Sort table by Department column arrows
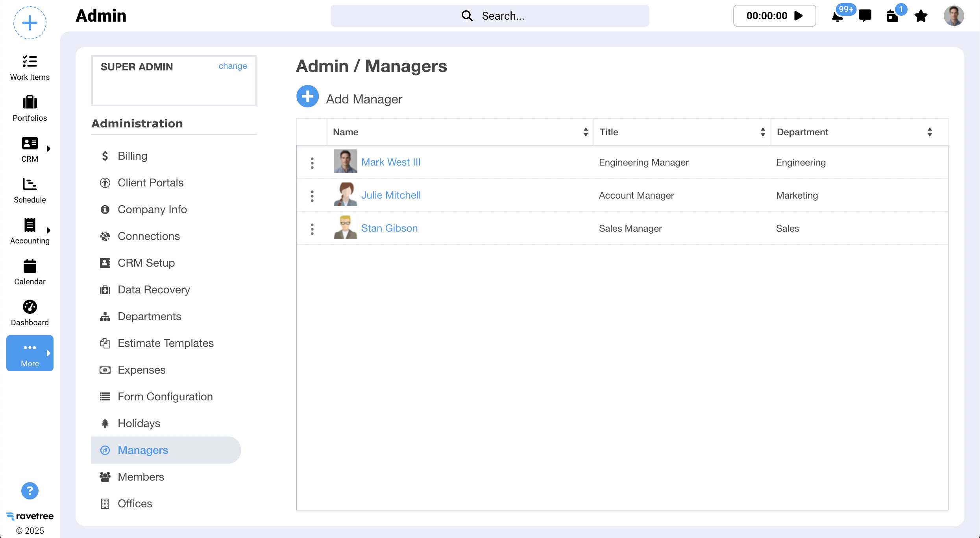Image resolution: width=980 pixels, height=538 pixels. (930, 132)
